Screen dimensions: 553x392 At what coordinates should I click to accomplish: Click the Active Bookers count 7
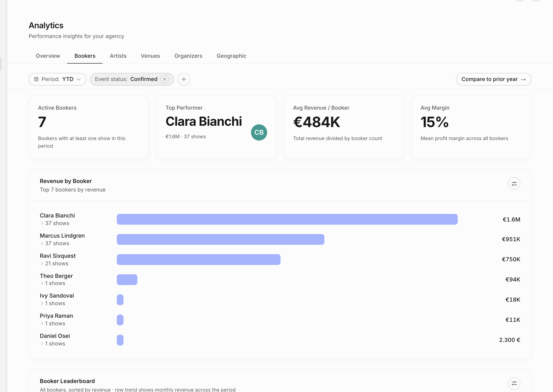pyautogui.click(x=42, y=122)
